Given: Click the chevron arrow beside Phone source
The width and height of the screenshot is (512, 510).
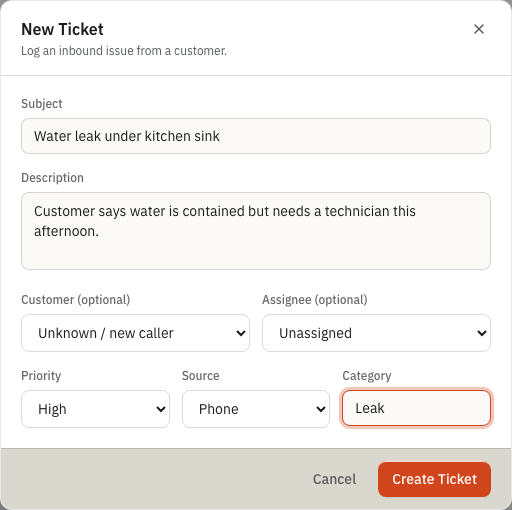Looking at the screenshot, I should [x=321, y=409].
